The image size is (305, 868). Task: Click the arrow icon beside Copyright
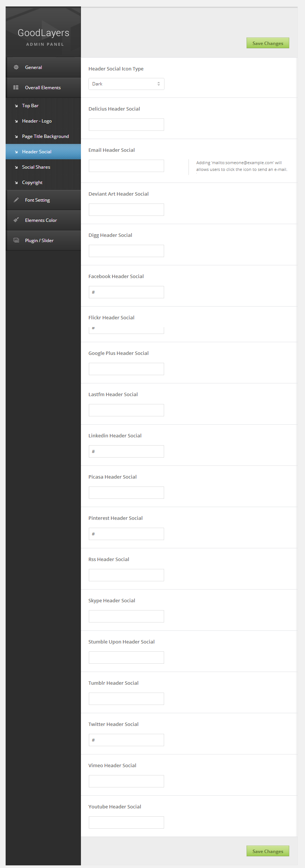pyautogui.click(x=16, y=183)
